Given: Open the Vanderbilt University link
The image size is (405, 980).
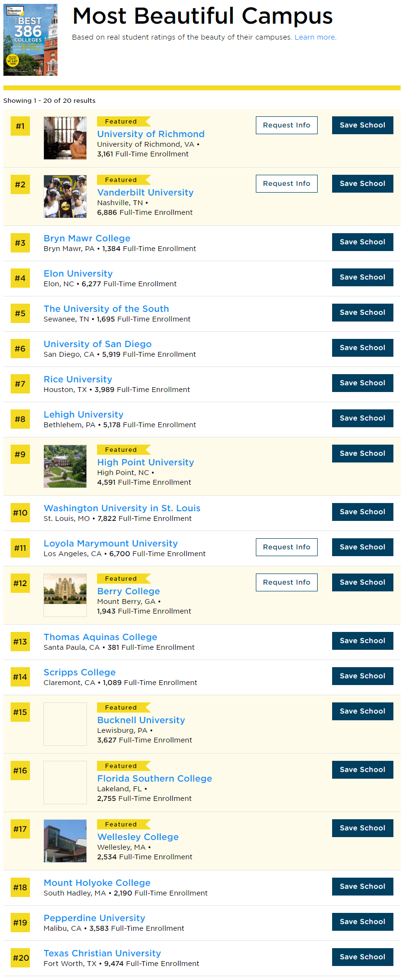Looking at the screenshot, I should pyautogui.click(x=145, y=193).
